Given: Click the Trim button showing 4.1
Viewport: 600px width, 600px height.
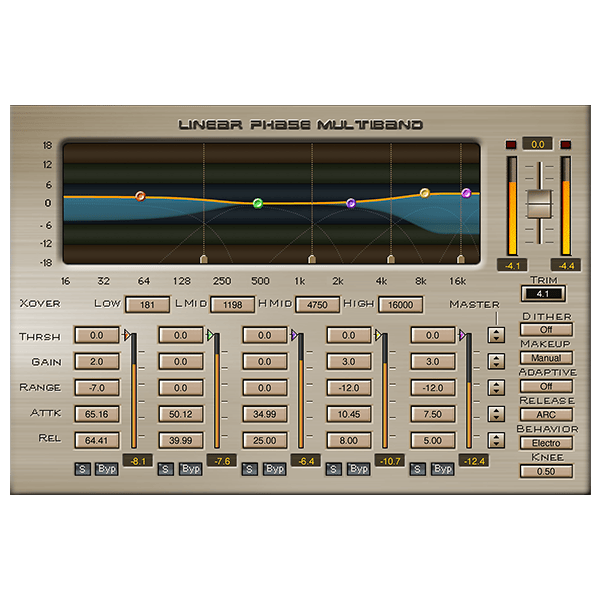Looking at the screenshot, I should [543, 293].
